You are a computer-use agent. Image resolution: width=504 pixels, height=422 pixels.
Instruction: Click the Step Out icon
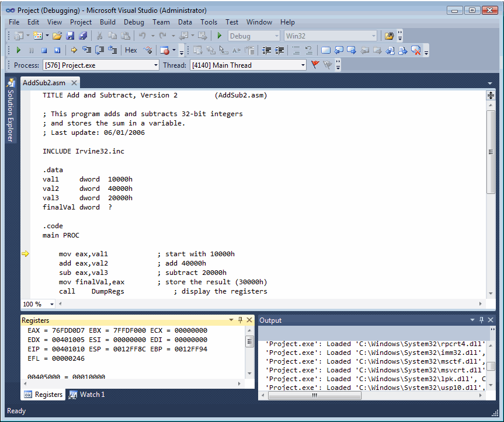click(112, 50)
